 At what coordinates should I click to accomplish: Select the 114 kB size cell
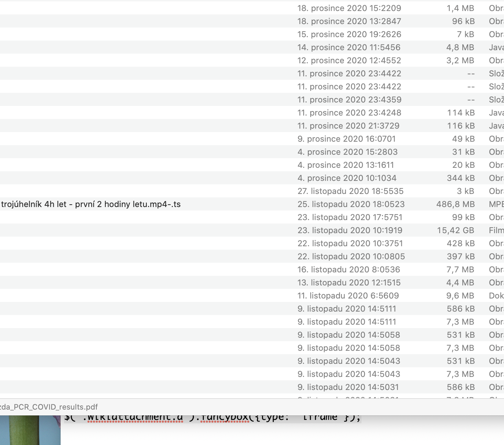click(461, 113)
